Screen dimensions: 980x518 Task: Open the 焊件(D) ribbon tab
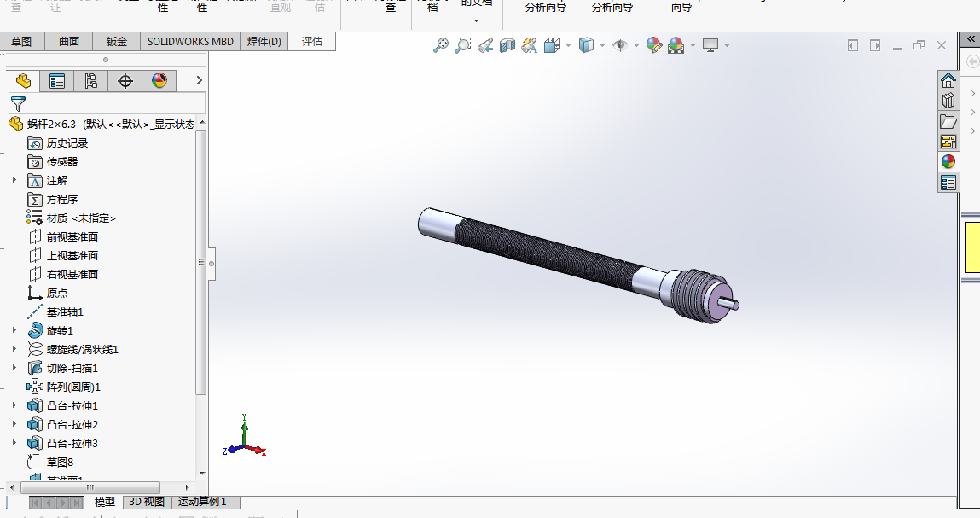[264, 41]
